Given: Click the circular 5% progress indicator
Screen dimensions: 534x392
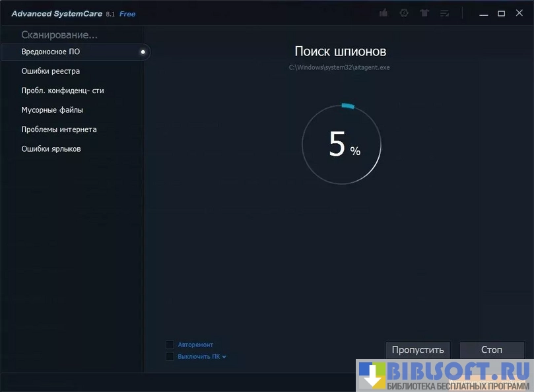Looking at the screenshot, I should [341, 144].
